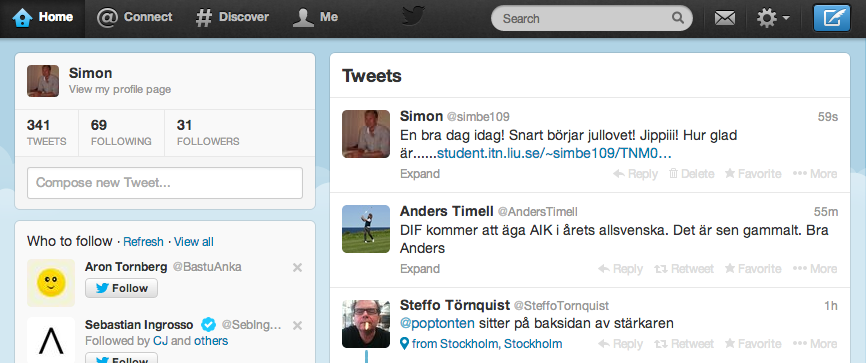Expand Simon's tweet details
Screen dimensions: 866x363
[x=420, y=174]
